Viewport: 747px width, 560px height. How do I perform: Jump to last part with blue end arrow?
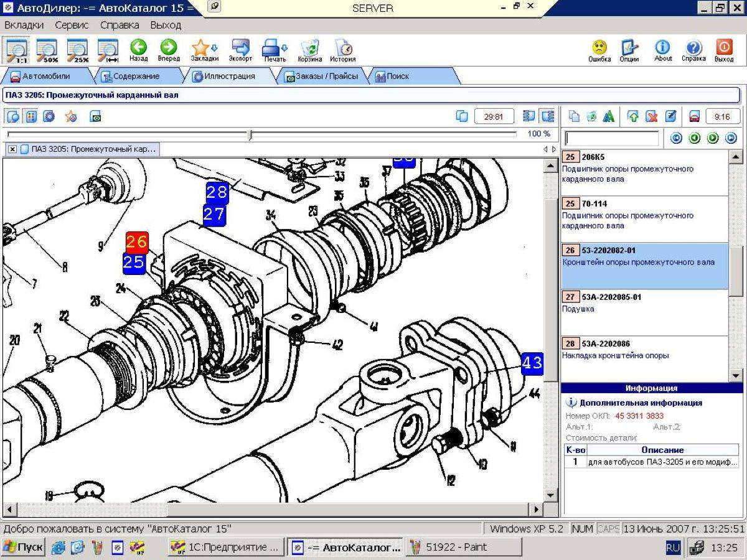731,138
